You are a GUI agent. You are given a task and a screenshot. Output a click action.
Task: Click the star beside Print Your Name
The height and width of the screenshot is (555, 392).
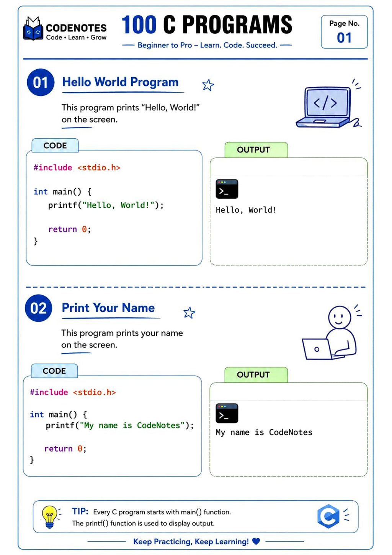(189, 313)
